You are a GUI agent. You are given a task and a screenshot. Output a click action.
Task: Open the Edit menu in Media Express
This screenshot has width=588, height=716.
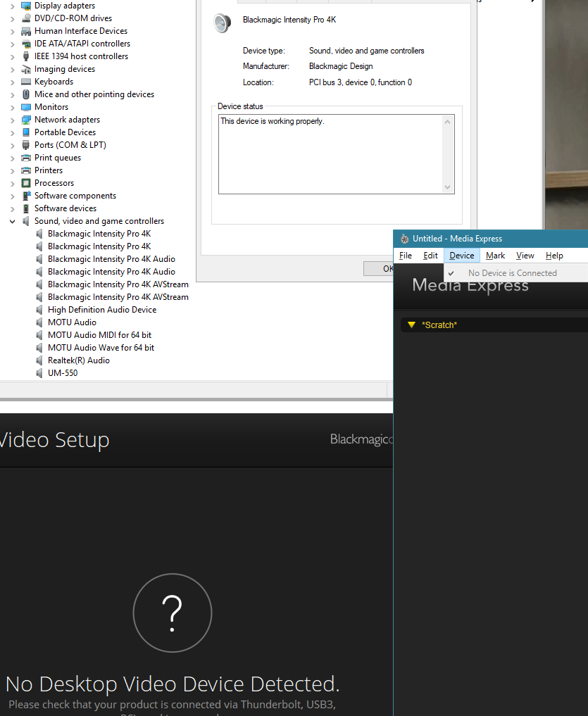[430, 256]
